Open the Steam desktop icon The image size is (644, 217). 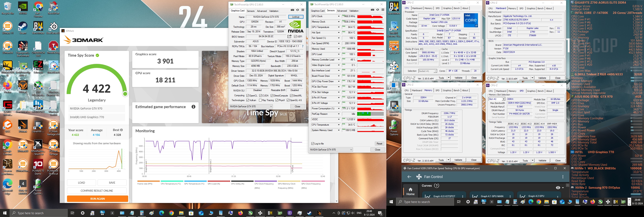23,28
